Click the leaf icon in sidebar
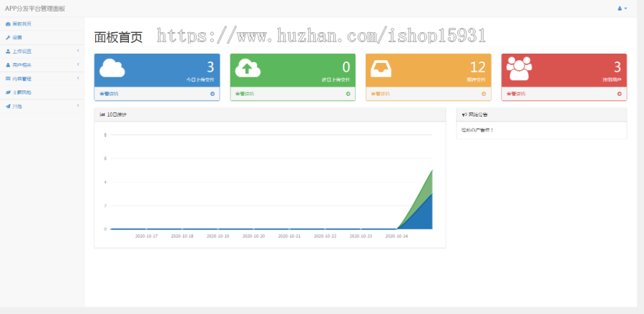Image resolution: width=644 pixels, height=314 pixels. [8, 93]
